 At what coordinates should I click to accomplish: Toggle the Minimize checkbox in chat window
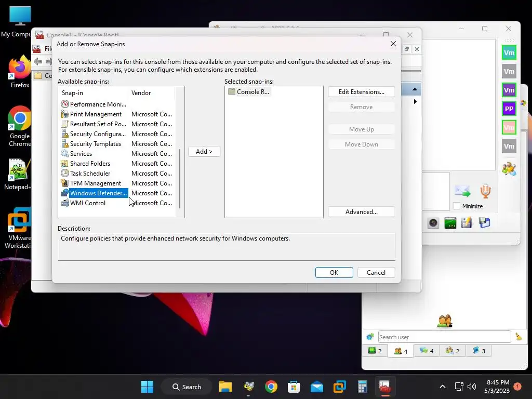[457, 206]
